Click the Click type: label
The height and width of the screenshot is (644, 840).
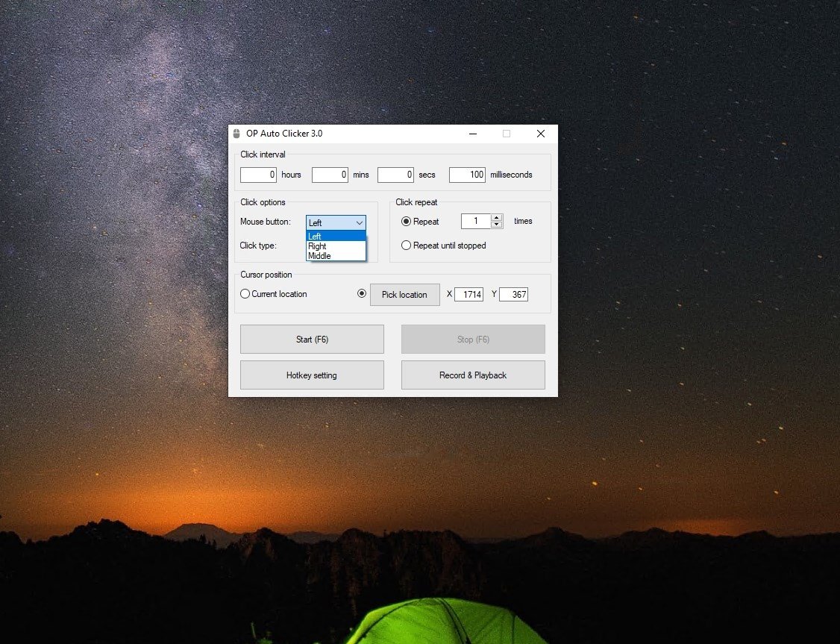(x=258, y=246)
